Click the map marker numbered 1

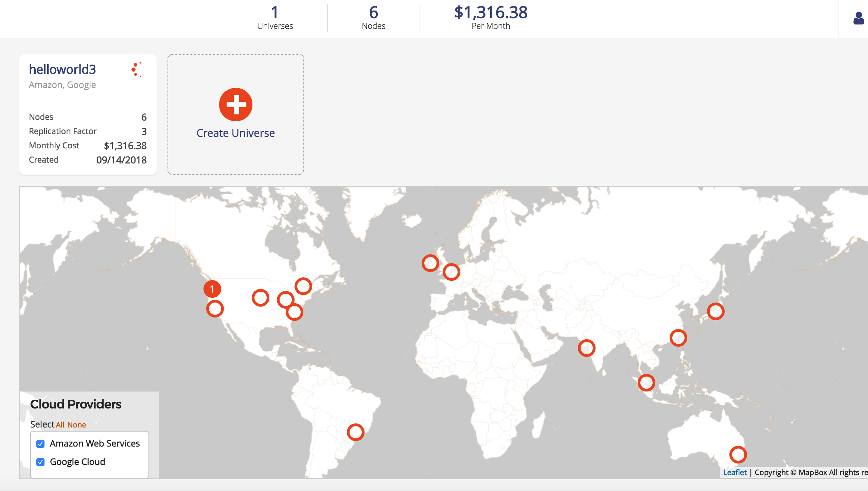pyautogui.click(x=212, y=289)
